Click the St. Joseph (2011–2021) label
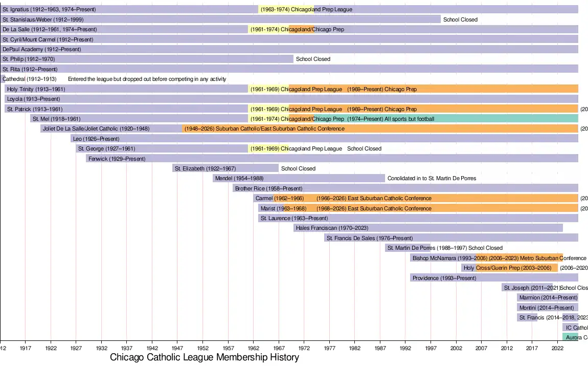This screenshot has width=588, height=366. click(x=532, y=288)
